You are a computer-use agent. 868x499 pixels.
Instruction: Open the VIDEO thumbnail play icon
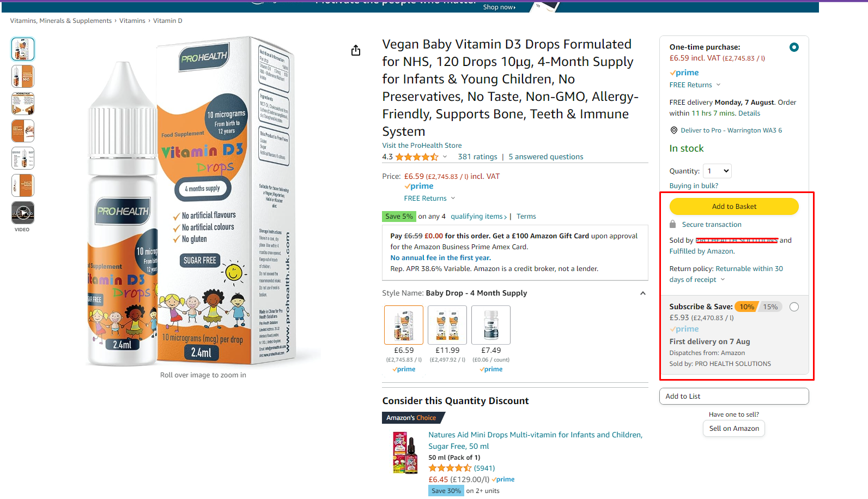coord(23,213)
